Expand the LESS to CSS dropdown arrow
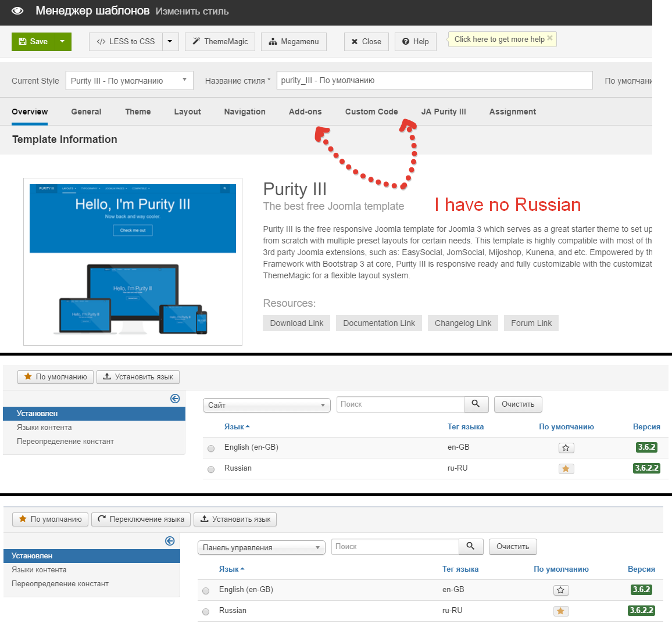Image resolution: width=672 pixels, height=631 pixels. pyautogui.click(x=170, y=42)
